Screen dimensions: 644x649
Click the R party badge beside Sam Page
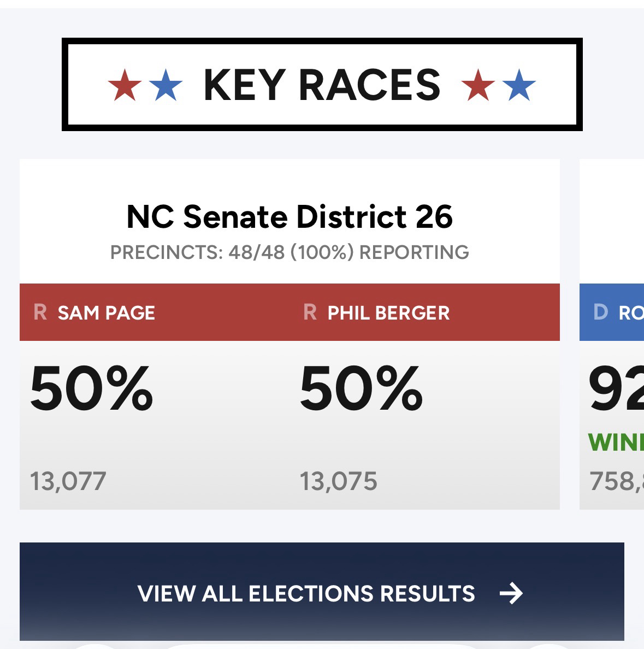pos(40,312)
